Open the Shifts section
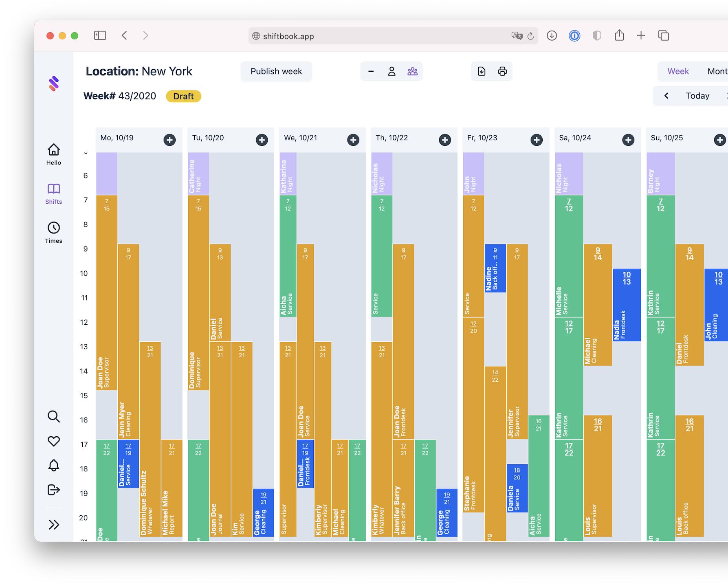728x587 pixels. pyautogui.click(x=53, y=192)
